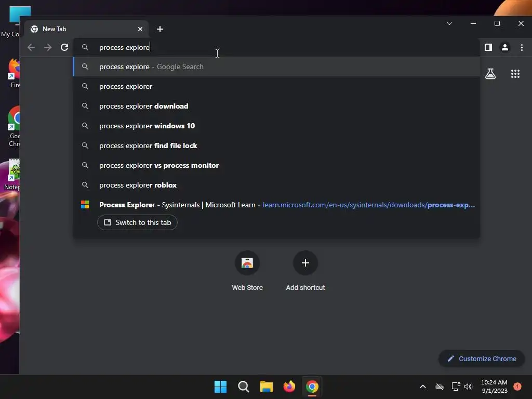532x399 pixels.
Task: Show hidden system tray icons
Action: 423,387
